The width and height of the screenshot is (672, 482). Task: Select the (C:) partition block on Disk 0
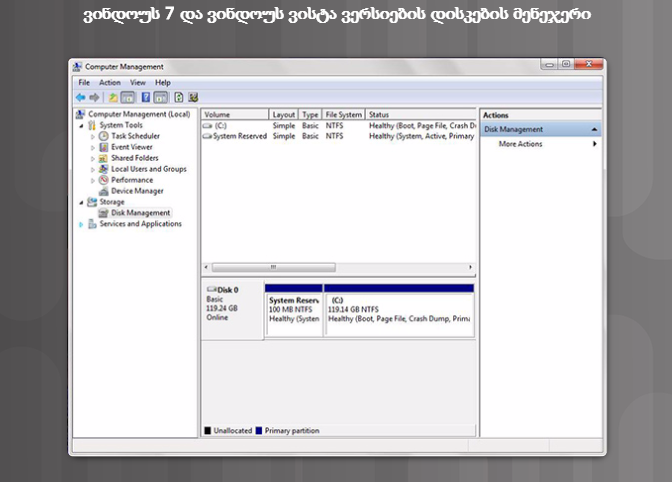(399, 310)
